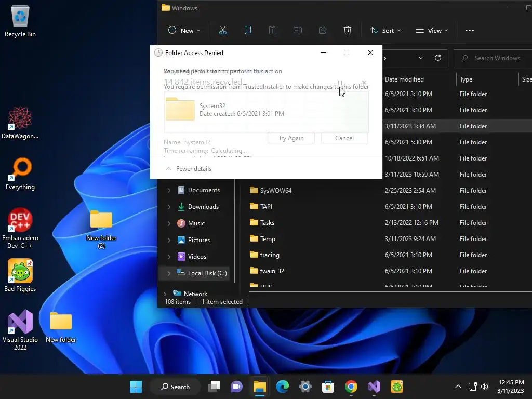Select New folder (2) on desktop
This screenshot has height=399, width=532.
coord(101,229)
